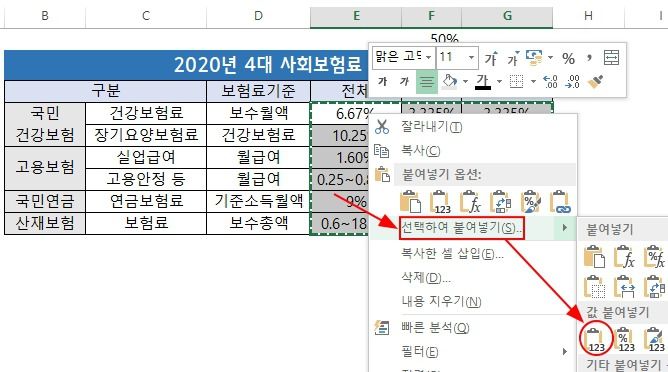Select column F header
This screenshot has width=668, height=372.
432,16
